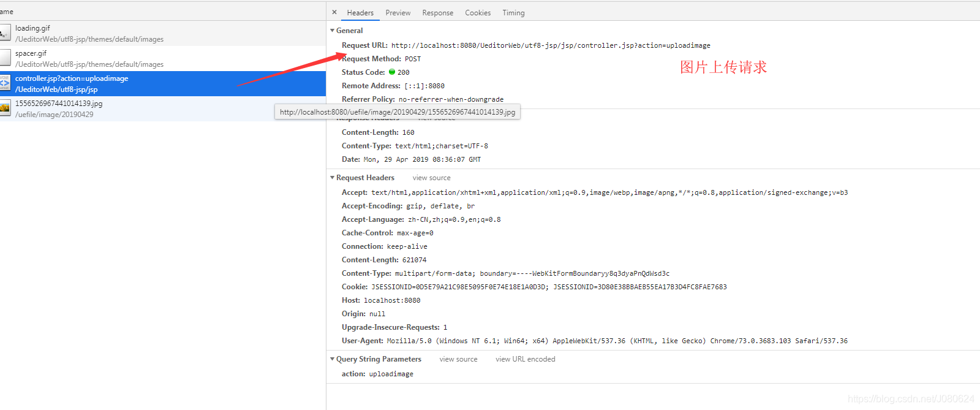Click the Request URL value
The image size is (980, 410).
(551, 45)
